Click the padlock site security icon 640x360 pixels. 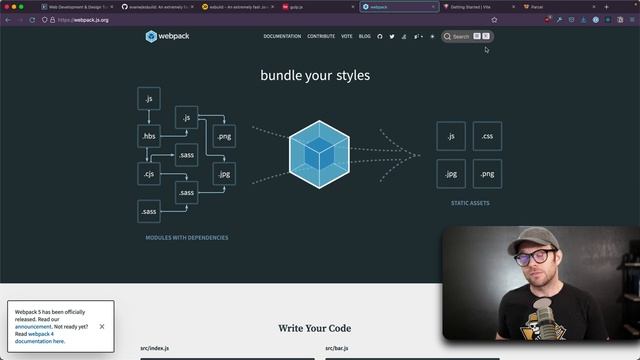coord(52,20)
